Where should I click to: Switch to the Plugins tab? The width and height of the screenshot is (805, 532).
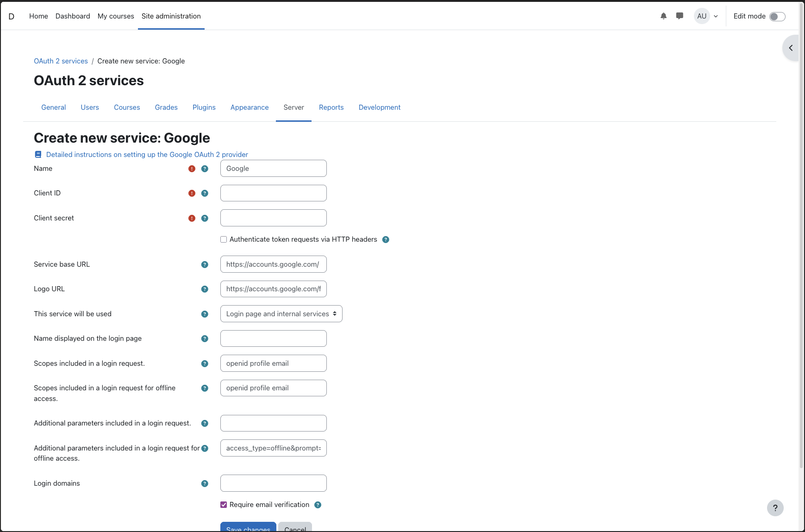[x=204, y=107]
